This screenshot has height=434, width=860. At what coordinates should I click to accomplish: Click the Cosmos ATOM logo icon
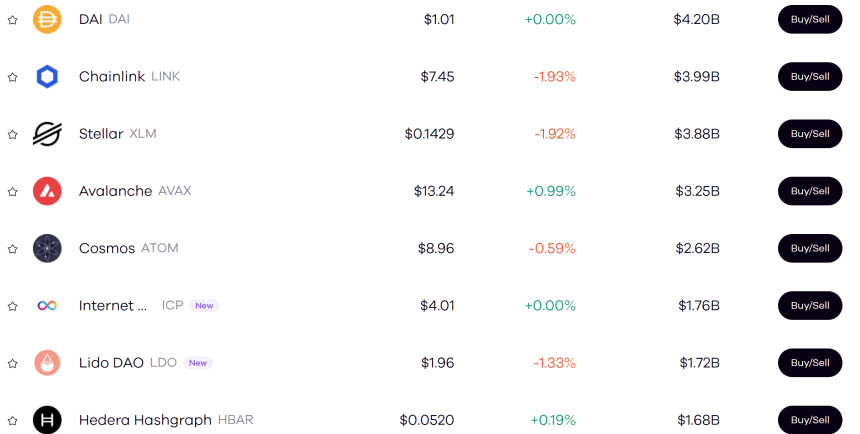tap(47, 248)
